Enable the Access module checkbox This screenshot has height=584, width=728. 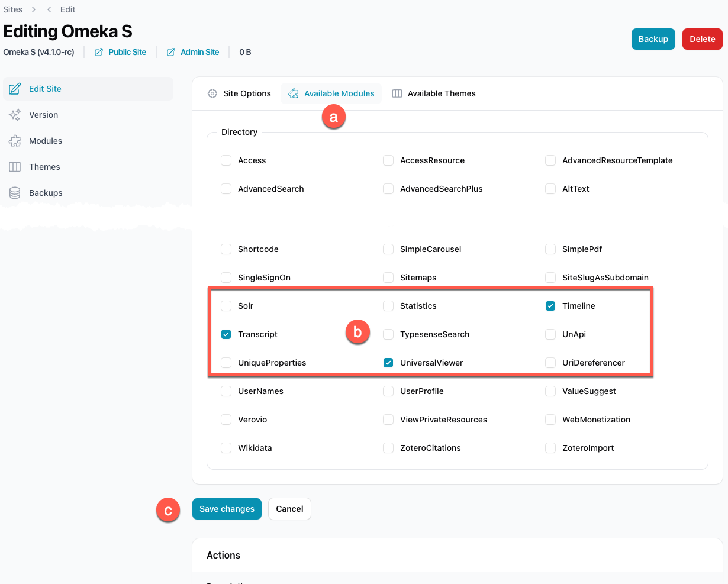(226, 160)
